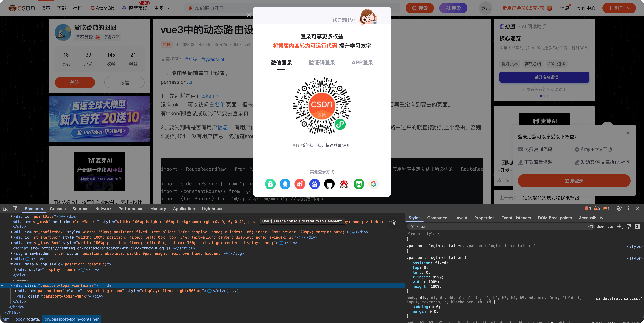Viewport: 644px width, 323px height.
Task: Toggle the :hov element state panel
Action: pos(600,227)
